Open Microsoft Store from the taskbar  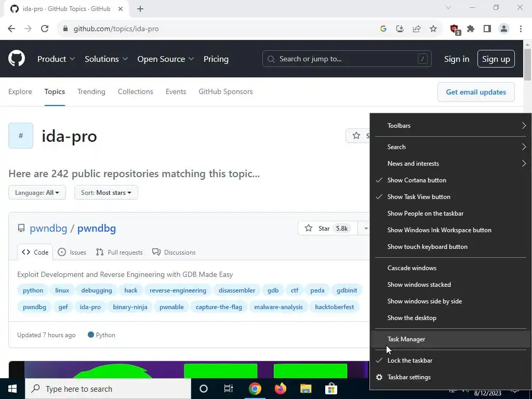pyautogui.click(x=331, y=389)
